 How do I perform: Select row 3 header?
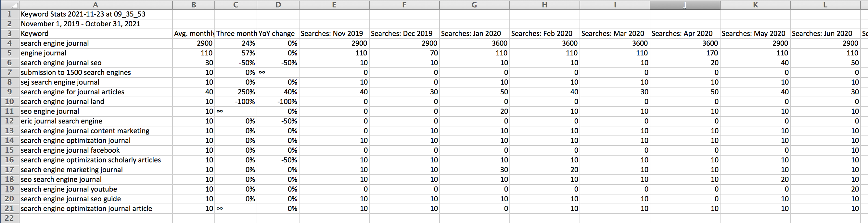click(x=9, y=33)
